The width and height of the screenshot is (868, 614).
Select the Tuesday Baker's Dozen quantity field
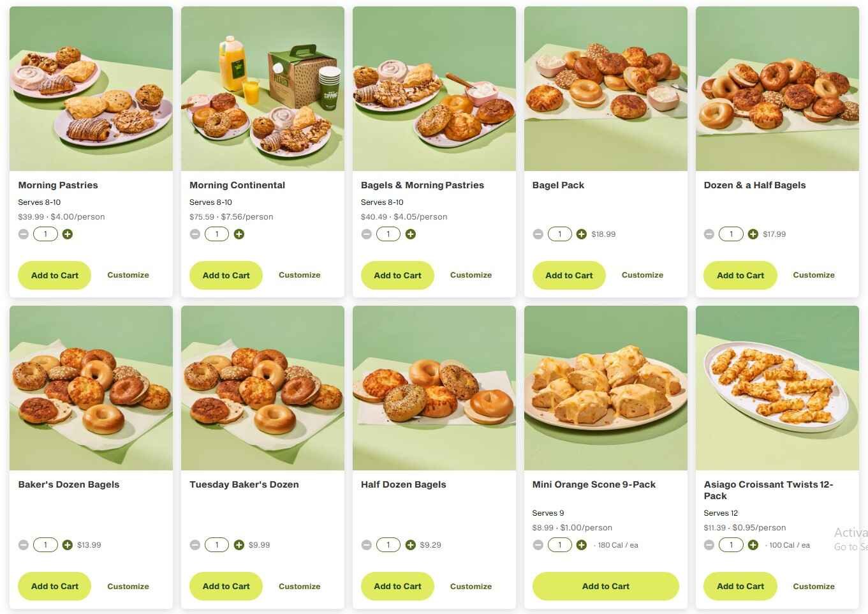(x=217, y=544)
